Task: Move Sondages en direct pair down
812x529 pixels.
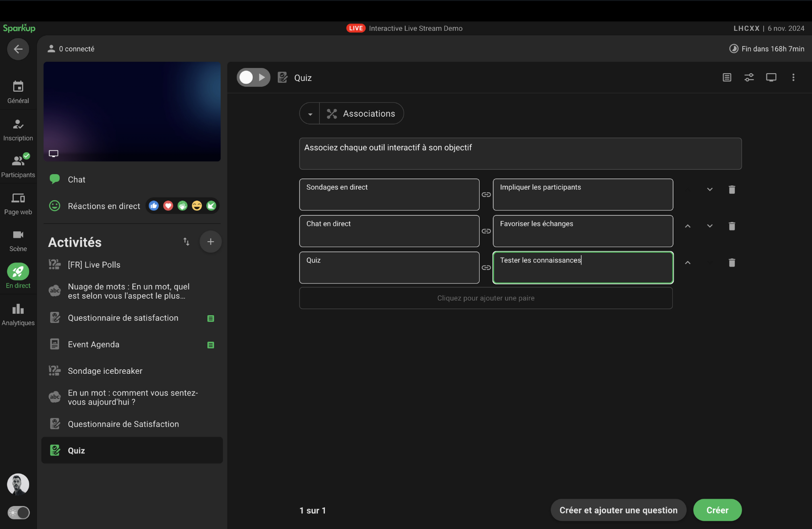Action: [710, 189]
